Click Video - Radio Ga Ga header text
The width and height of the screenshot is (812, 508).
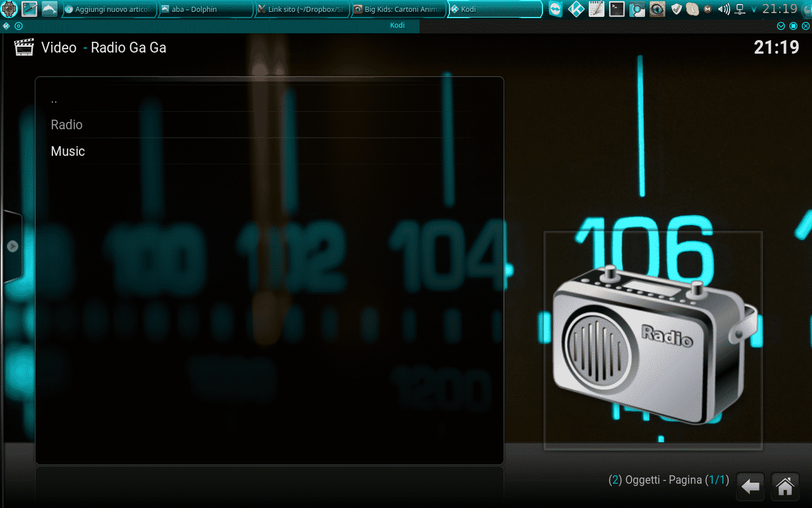[104, 47]
